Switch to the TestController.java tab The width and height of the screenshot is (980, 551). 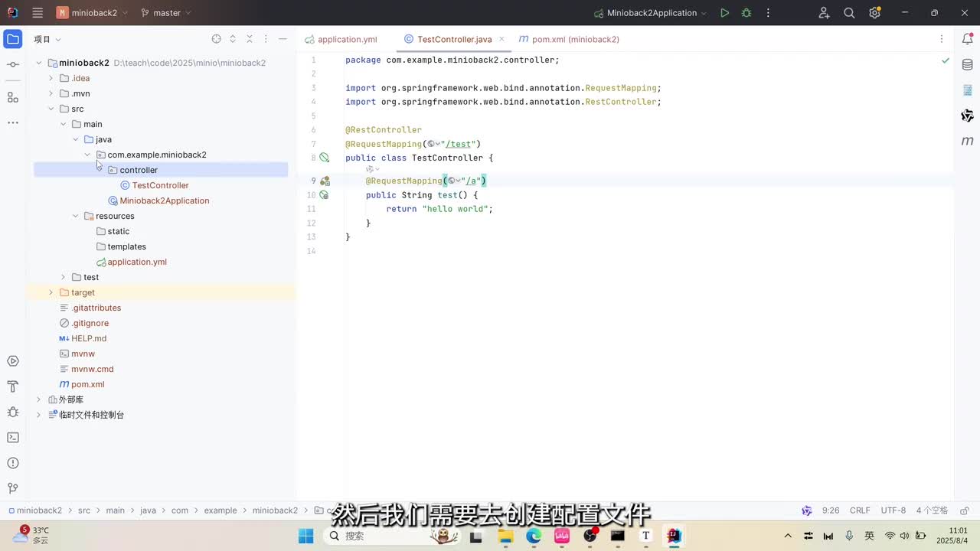pyautogui.click(x=455, y=39)
